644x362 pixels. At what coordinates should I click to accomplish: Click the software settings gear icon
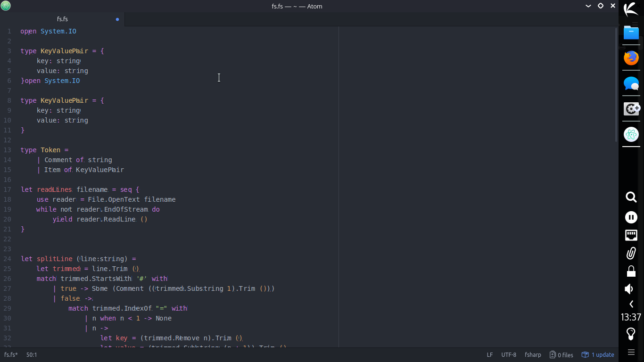click(x=631, y=109)
